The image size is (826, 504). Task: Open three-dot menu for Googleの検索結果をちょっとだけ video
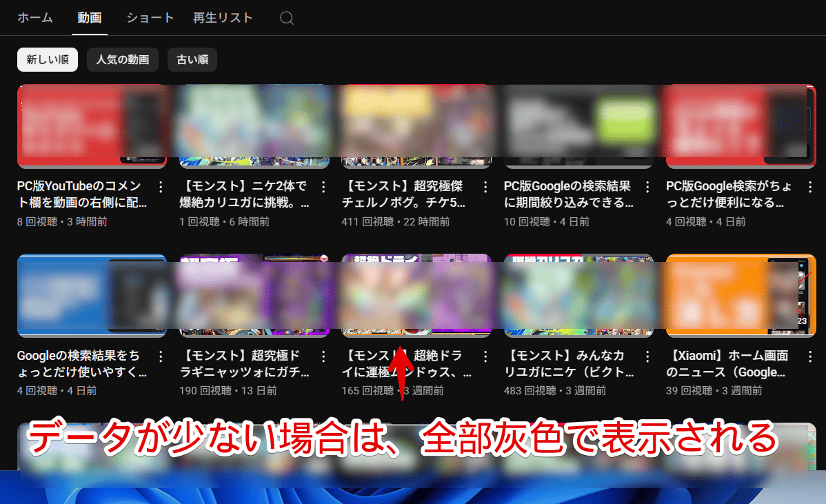(161, 356)
